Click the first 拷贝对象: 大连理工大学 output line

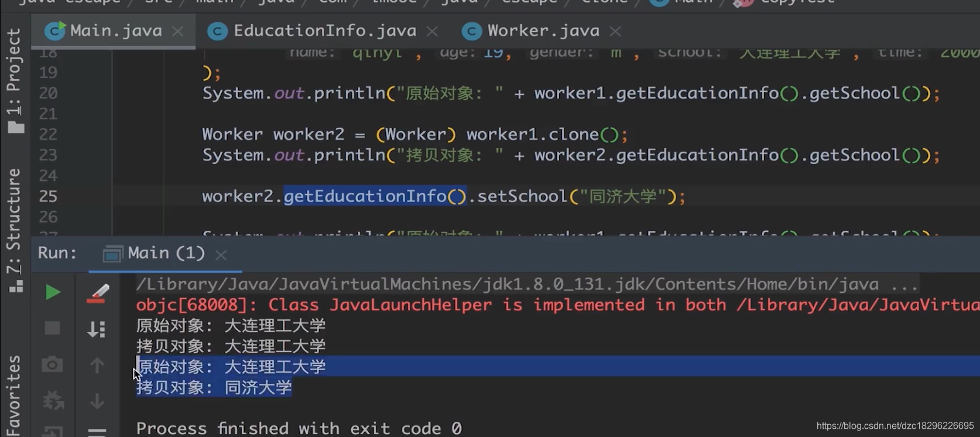(231, 346)
